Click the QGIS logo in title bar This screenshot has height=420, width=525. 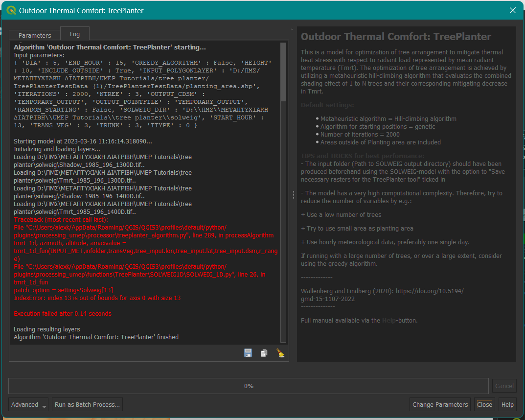[x=11, y=10]
